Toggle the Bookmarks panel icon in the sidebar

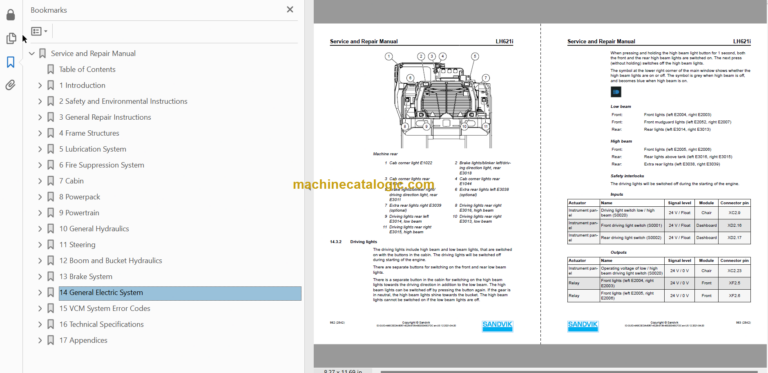(x=11, y=62)
